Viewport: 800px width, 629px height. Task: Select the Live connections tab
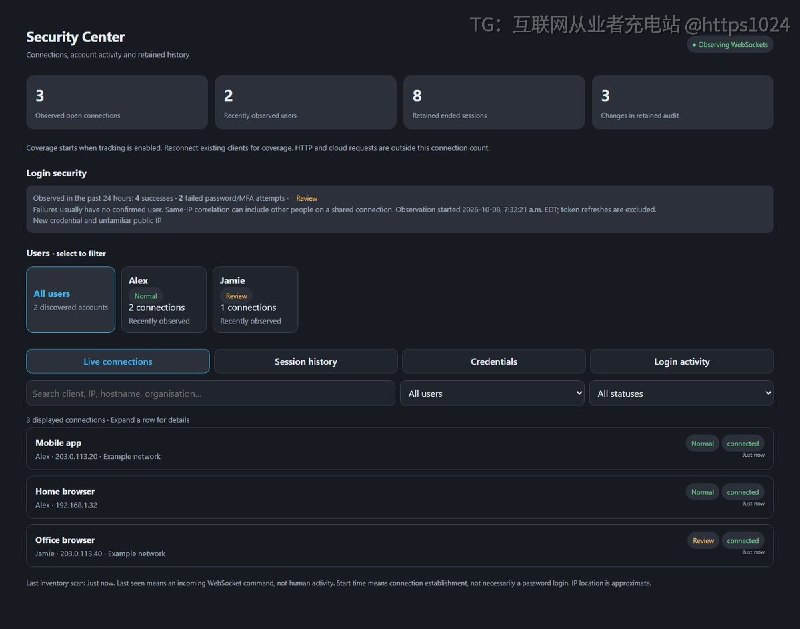(x=118, y=361)
